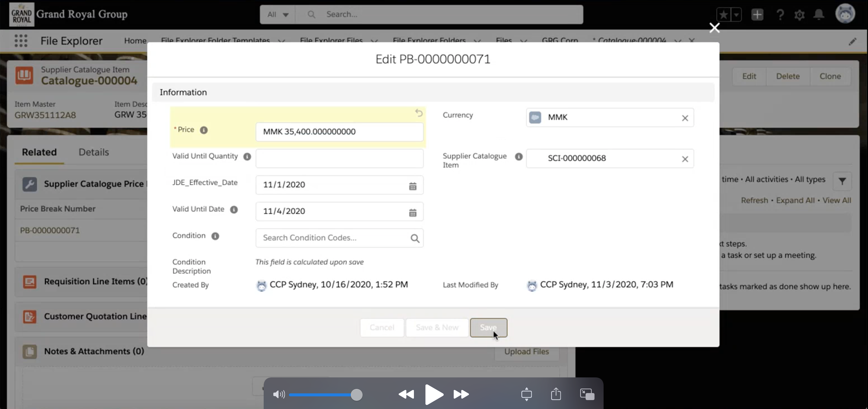Open the JDE_Effective_Date calendar picker
This screenshot has height=409, width=868.
pos(412,186)
